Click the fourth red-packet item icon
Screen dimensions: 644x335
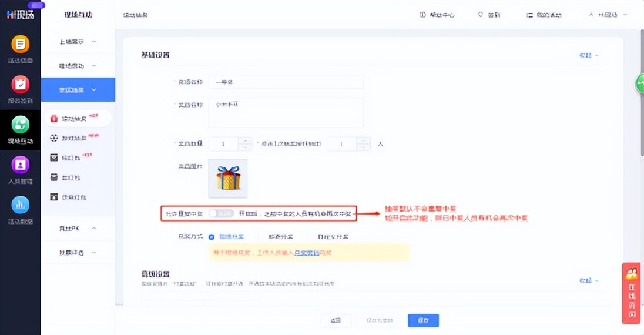pos(54,177)
